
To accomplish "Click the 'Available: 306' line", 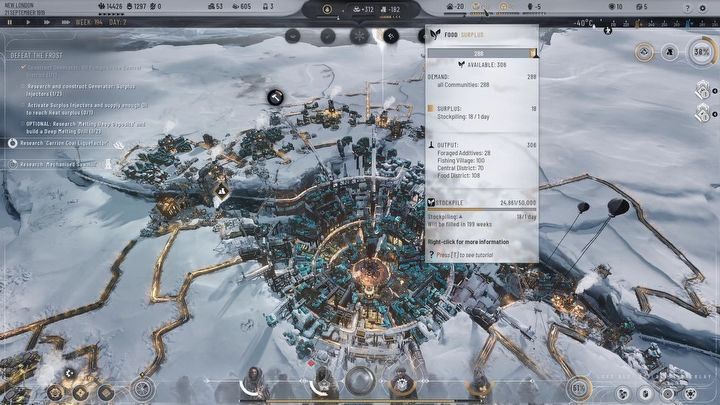I will coord(482,65).
